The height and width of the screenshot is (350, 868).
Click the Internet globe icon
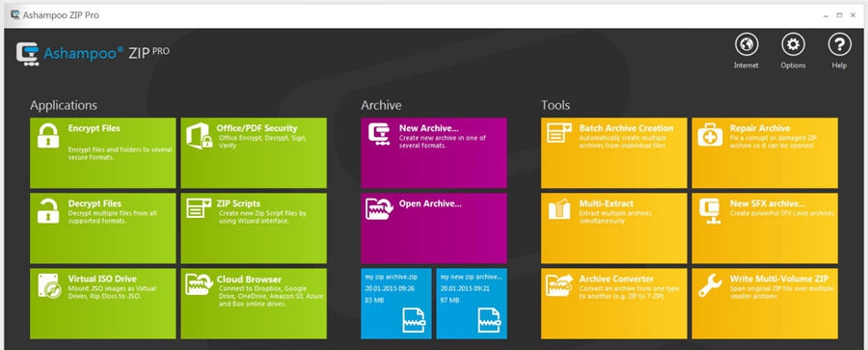(x=746, y=45)
